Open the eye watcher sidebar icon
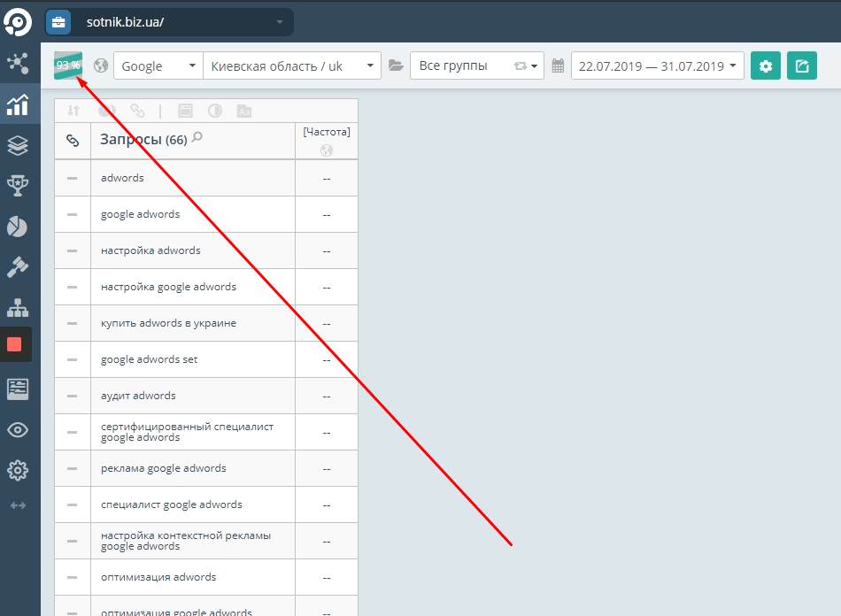This screenshot has width=841, height=616. 18,430
